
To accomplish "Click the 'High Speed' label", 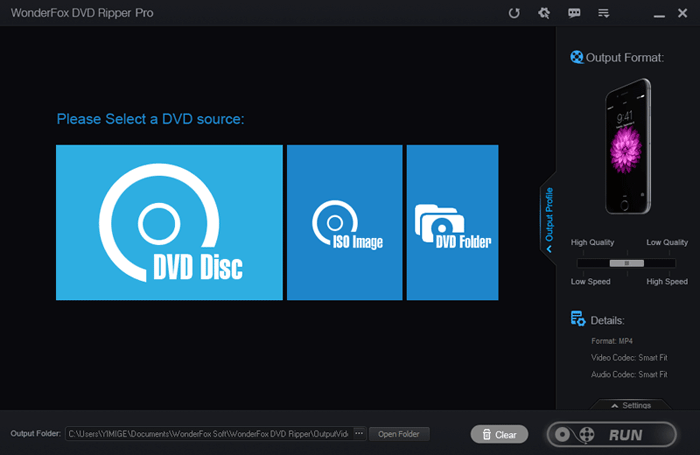I will [667, 281].
